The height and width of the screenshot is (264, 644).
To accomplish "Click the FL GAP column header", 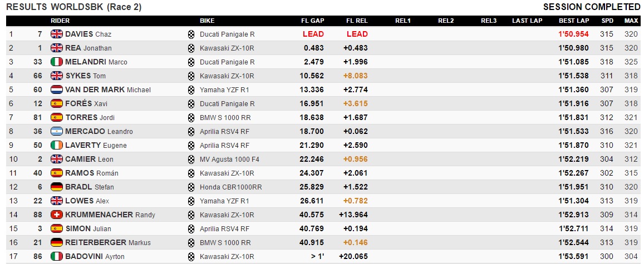I will 309,21.
